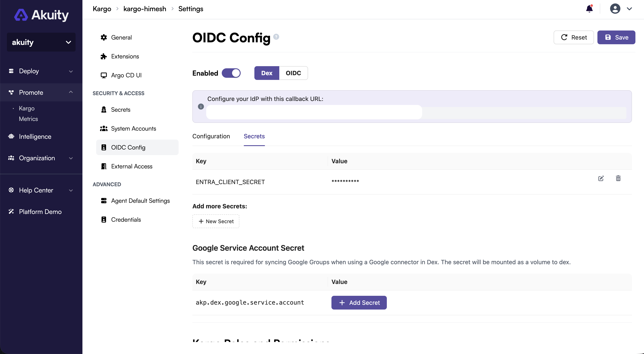
Task: Go to General settings
Action: 137,38
